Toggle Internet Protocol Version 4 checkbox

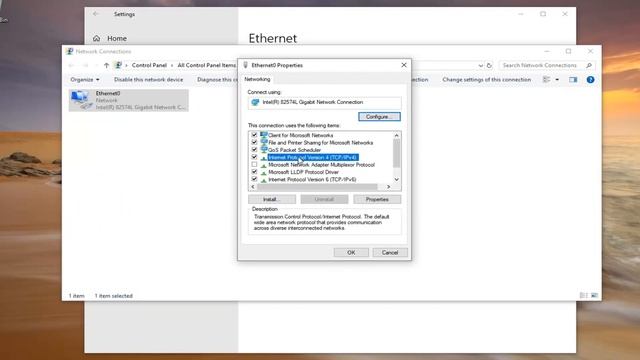(x=254, y=157)
